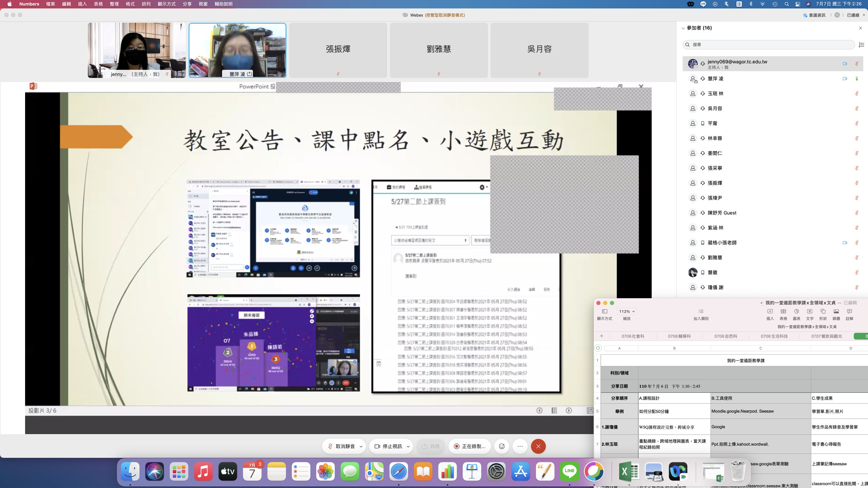This screenshot has height=488, width=868.
Task: Go to next slide arrow in PowerPoint
Action: coord(569,410)
